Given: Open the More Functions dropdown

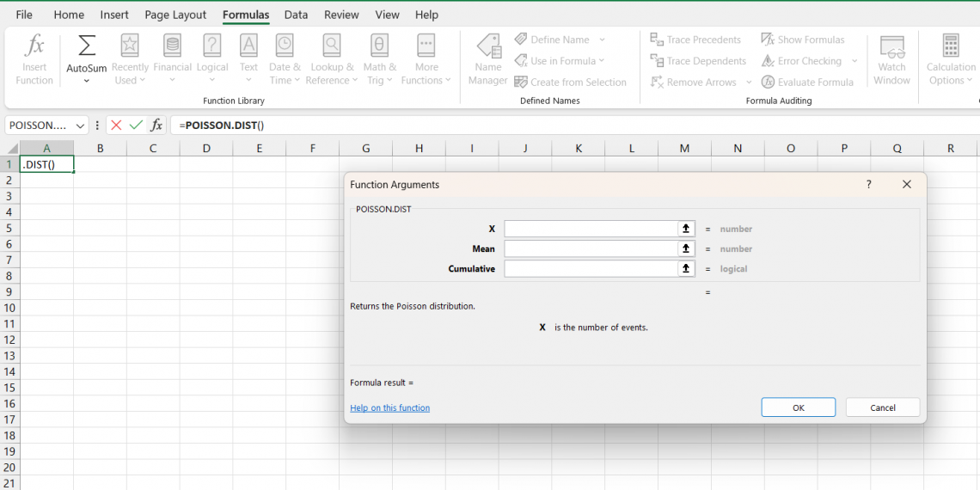Looking at the screenshot, I should [x=426, y=58].
